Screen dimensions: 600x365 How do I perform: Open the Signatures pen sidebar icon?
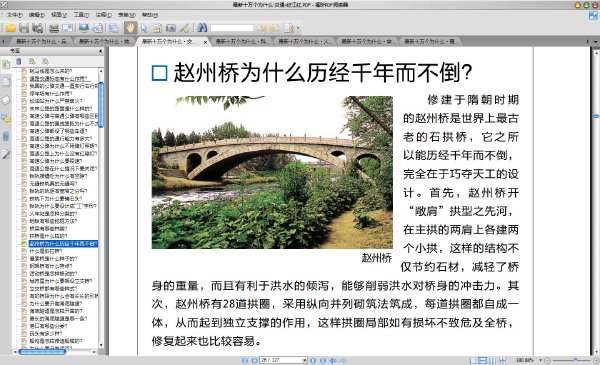[x=6, y=155]
